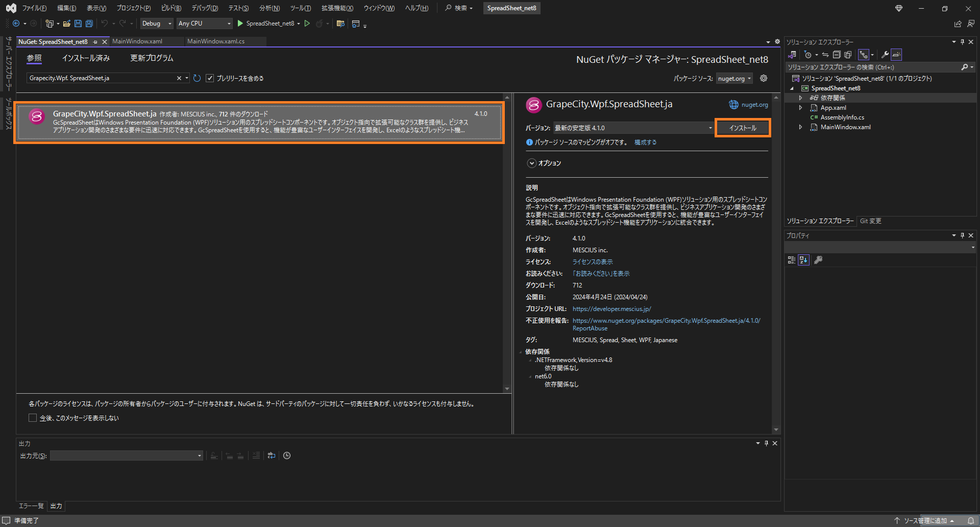Click property pages wrench icon
This screenshot has width=980, height=527.
pyautogui.click(x=818, y=260)
